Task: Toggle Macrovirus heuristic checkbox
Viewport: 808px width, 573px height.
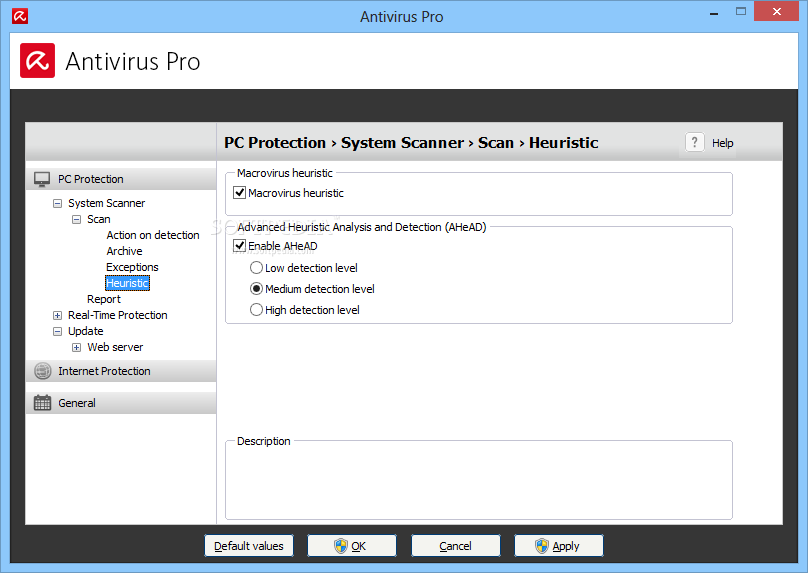Action: tap(240, 193)
